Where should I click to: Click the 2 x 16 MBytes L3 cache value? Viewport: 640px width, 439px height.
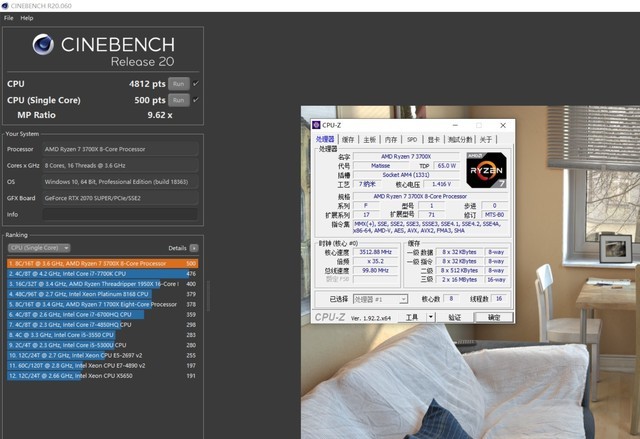coord(459,279)
